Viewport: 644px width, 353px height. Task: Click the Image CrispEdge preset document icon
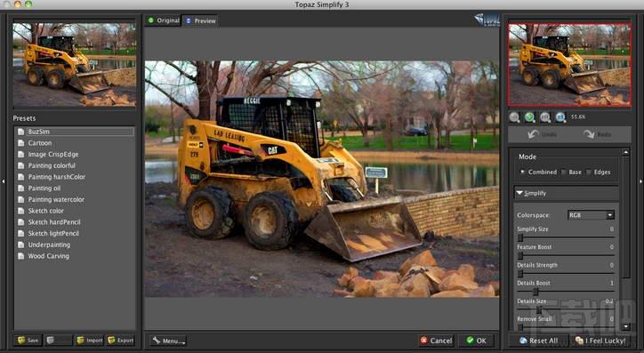tap(21, 155)
